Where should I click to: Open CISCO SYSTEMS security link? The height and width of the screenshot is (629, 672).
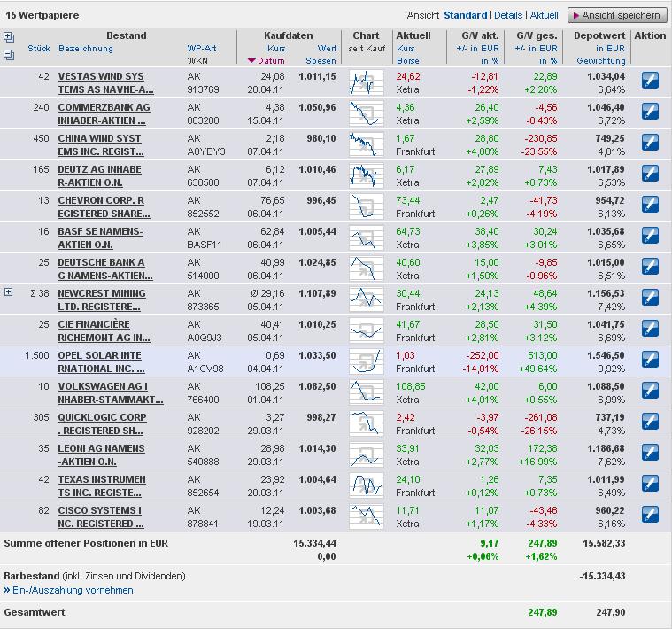coord(101,516)
